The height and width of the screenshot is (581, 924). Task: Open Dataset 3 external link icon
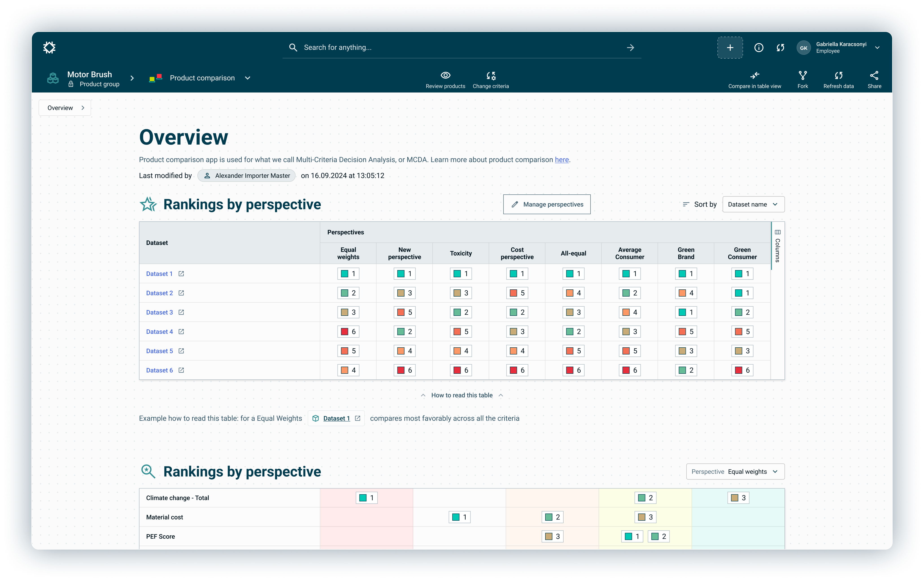181,312
